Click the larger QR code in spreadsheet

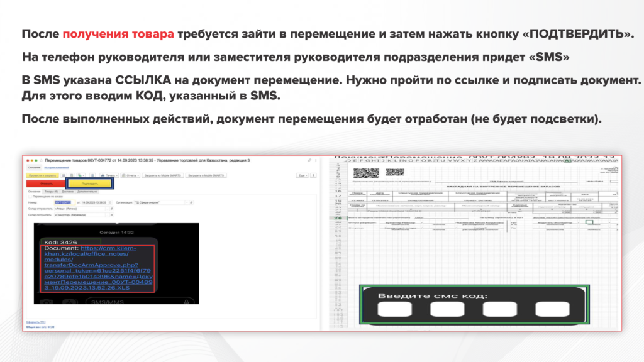tap(366, 172)
